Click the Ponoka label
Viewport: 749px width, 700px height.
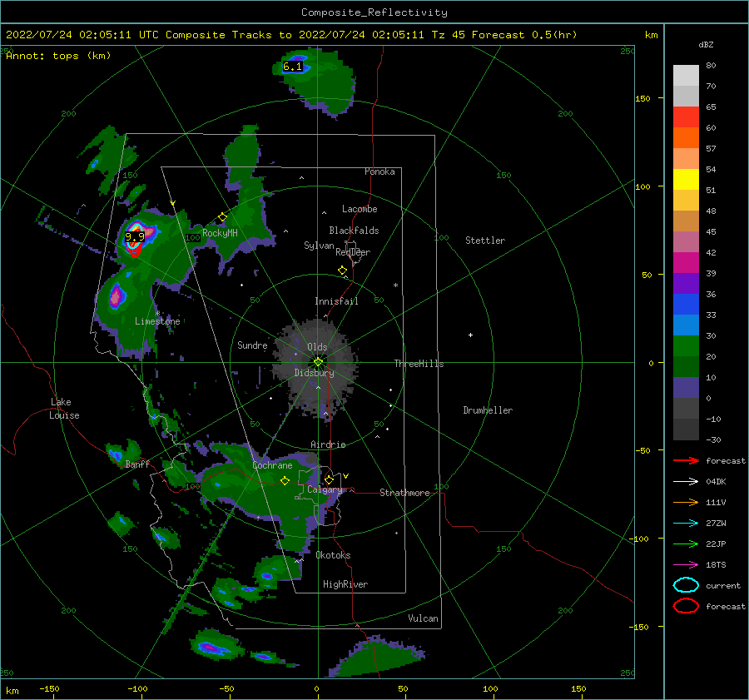379,171
